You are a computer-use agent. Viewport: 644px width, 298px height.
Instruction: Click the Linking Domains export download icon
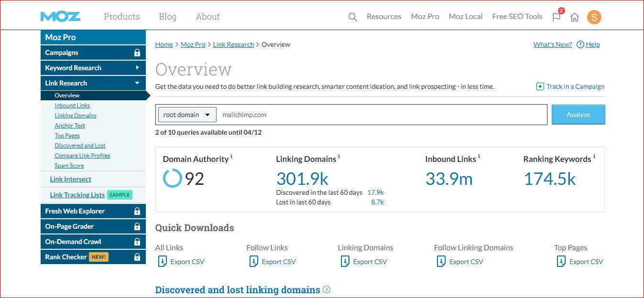(345, 262)
